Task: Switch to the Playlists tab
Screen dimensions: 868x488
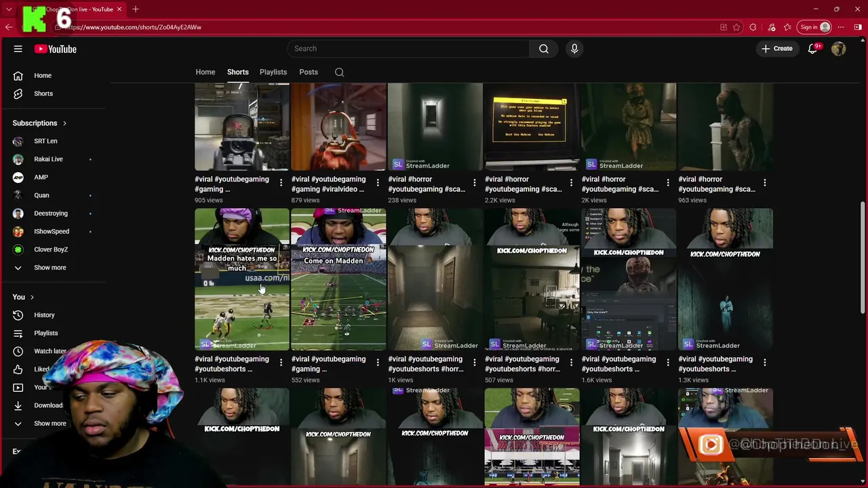Action: (x=273, y=72)
